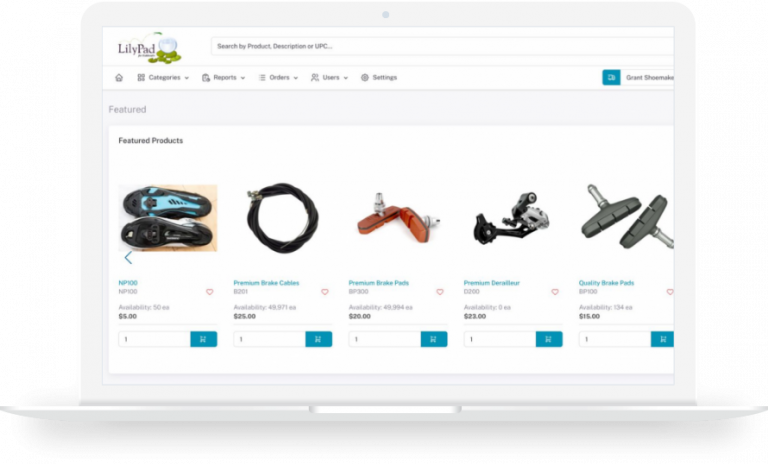The image size is (768, 464).
Task: Click the home icon in navigation bar
Action: click(x=119, y=77)
